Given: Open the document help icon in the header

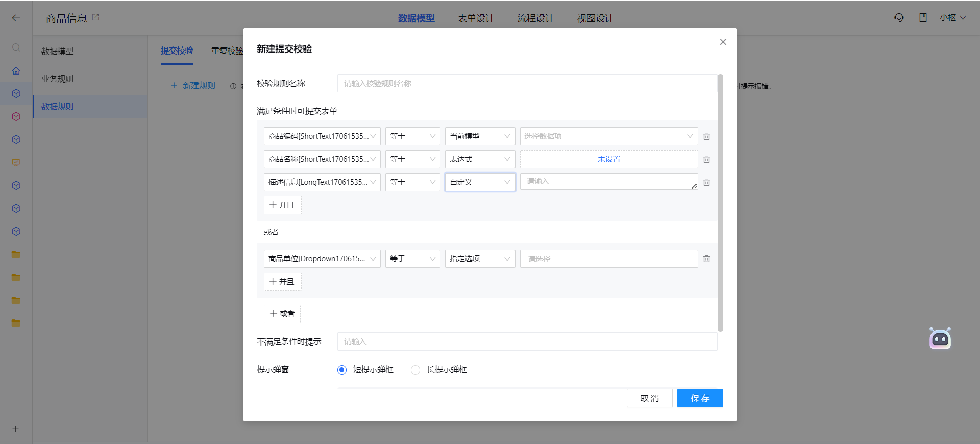Looking at the screenshot, I should (x=923, y=18).
